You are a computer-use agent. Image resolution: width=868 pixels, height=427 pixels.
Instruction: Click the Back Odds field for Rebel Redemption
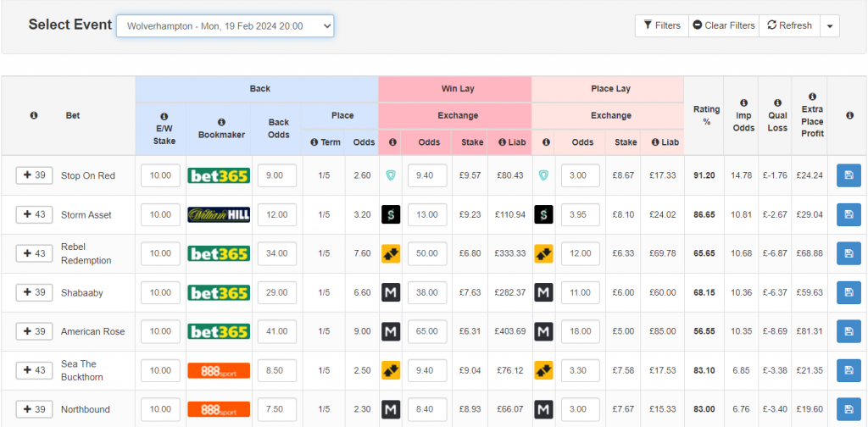click(276, 253)
